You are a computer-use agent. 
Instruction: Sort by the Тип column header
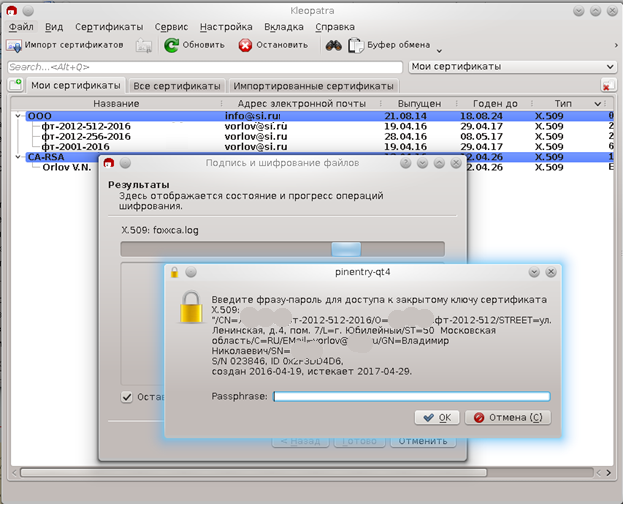[x=563, y=103]
